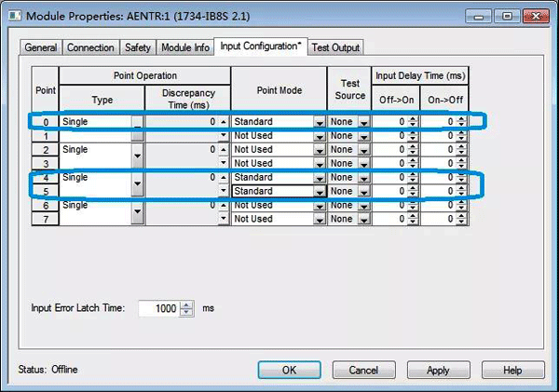
Task: Open point 0 Point Mode dropdown
Action: click(319, 123)
